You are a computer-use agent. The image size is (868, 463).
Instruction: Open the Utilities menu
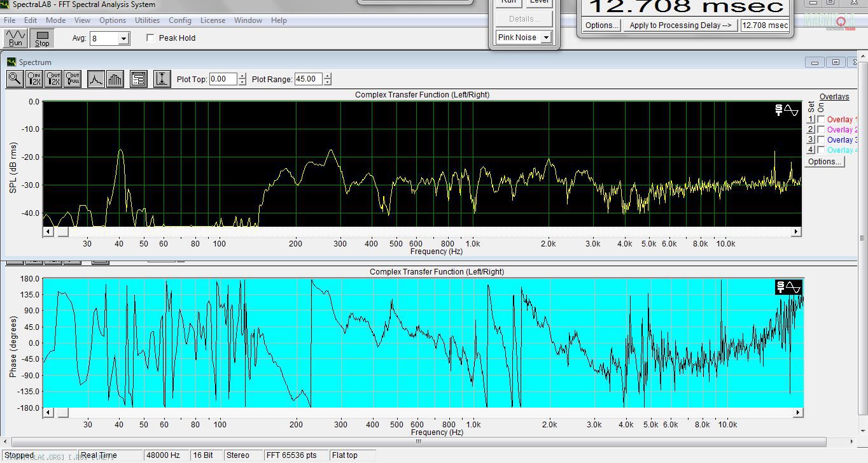pyautogui.click(x=147, y=20)
